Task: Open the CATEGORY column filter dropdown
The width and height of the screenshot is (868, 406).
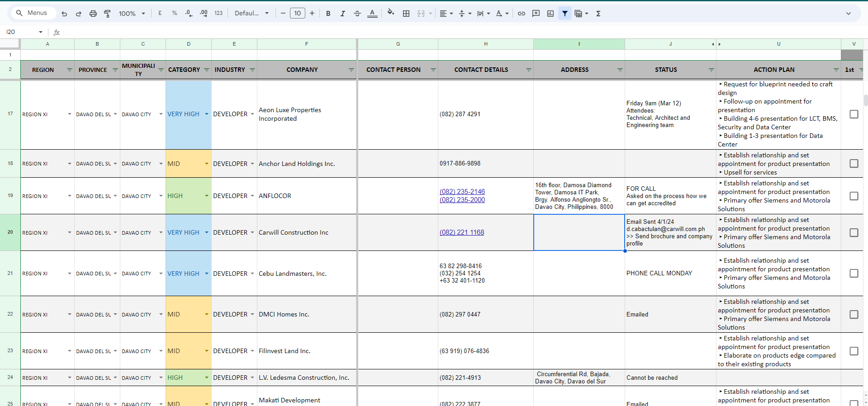Action: 207,70
